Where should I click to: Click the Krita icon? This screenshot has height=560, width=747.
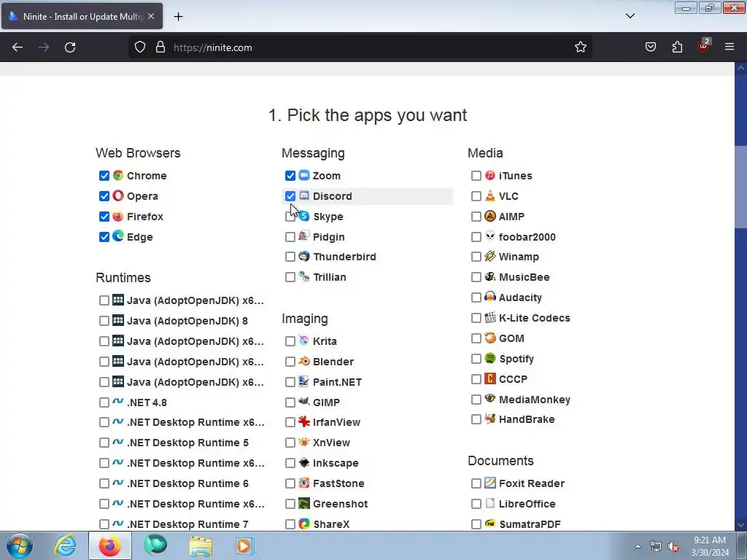304,341
